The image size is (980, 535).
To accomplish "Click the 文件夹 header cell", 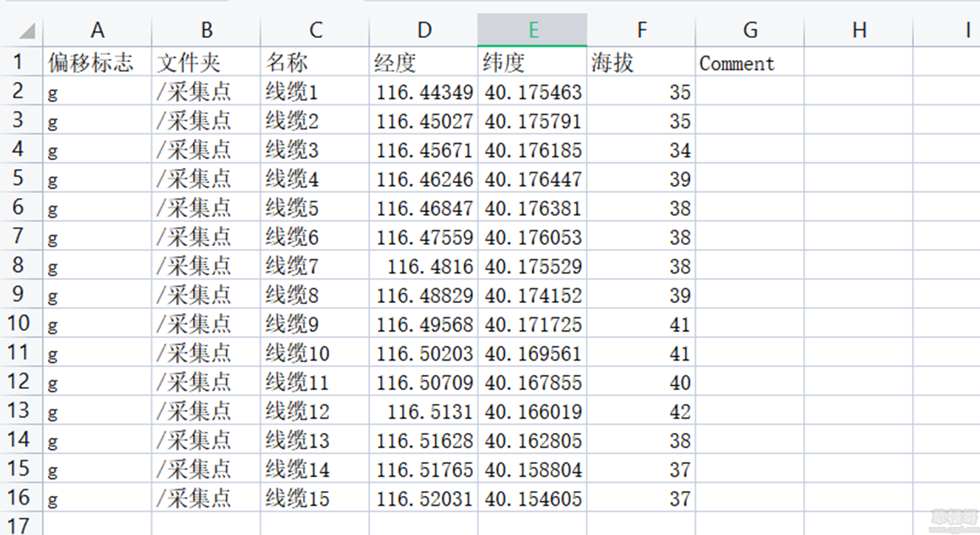I will (x=206, y=61).
